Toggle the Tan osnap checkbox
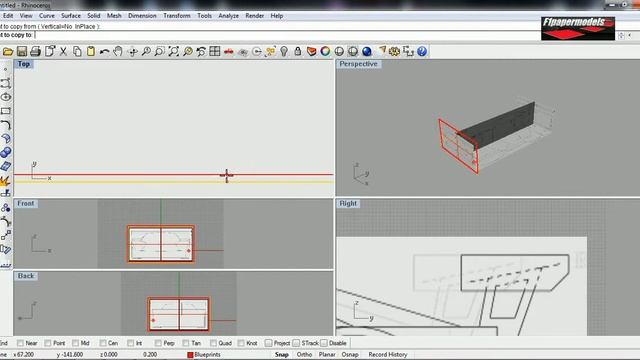640x360 pixels. point(186,343)
